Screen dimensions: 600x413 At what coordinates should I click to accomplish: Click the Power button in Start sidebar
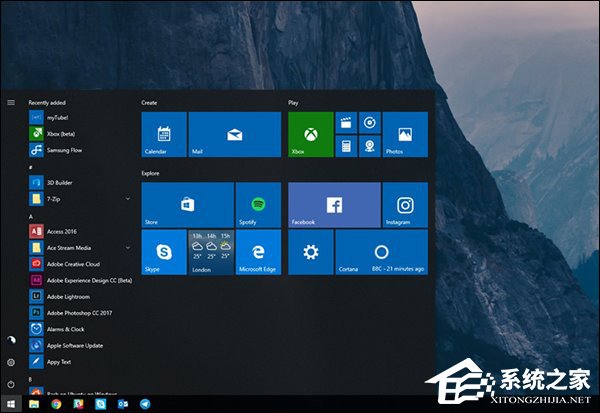click(x=11, y=384)
